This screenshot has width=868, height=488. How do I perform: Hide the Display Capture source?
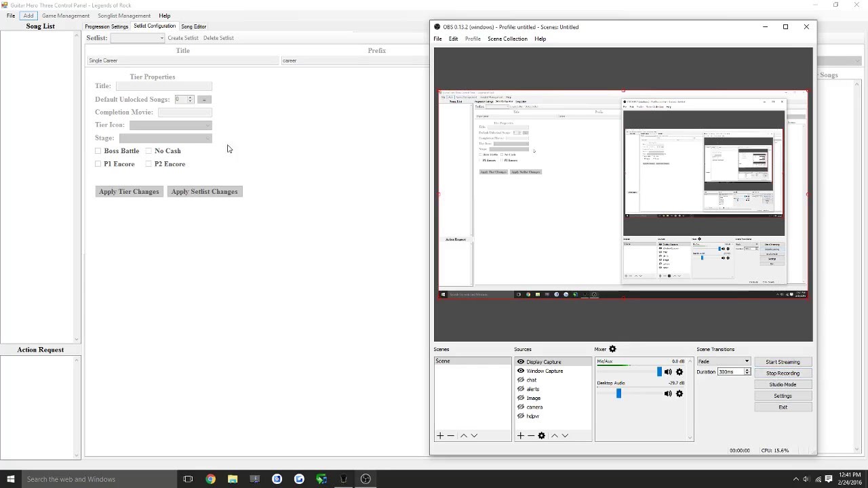[x=521, y=362]
